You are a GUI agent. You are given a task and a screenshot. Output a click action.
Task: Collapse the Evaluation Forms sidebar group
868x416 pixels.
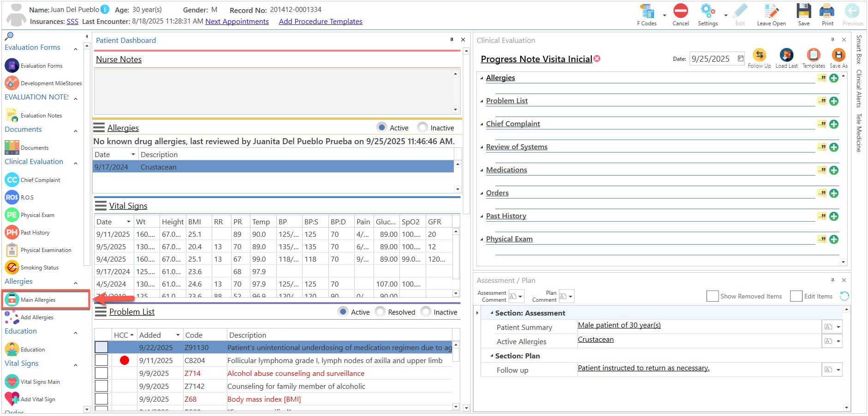(x=76, y=48)
